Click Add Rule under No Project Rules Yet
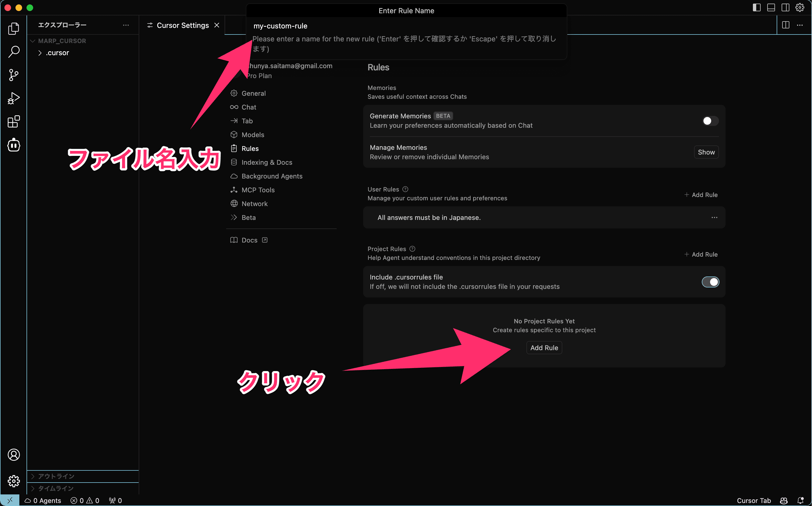The height and width of the screenshot is (506, 812). [x=544, y=348]
